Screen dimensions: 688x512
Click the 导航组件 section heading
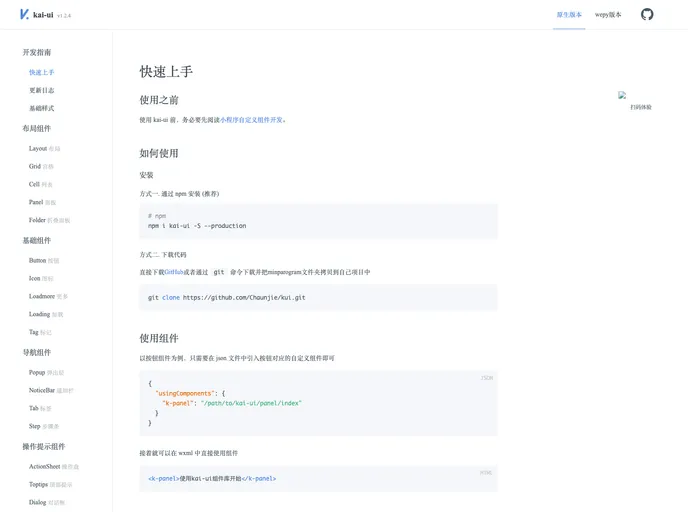tap(37, 352)
